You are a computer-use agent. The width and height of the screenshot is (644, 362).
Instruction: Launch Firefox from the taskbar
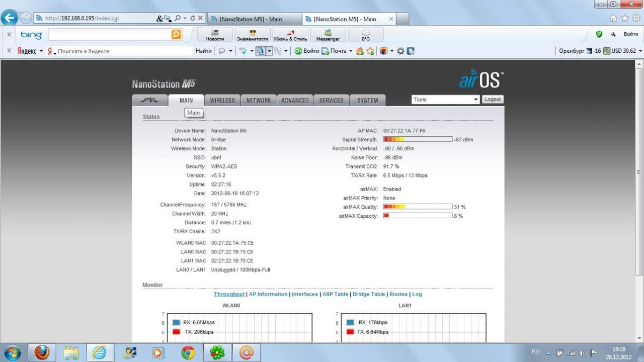tap(42, 353)
